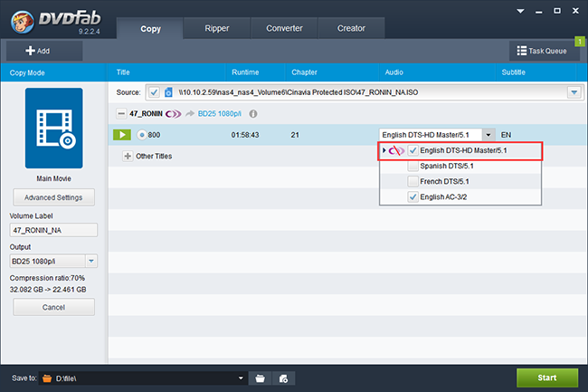588x392 pixels.
Task: Maximize the DVDFab window
Action: [557, 11]
